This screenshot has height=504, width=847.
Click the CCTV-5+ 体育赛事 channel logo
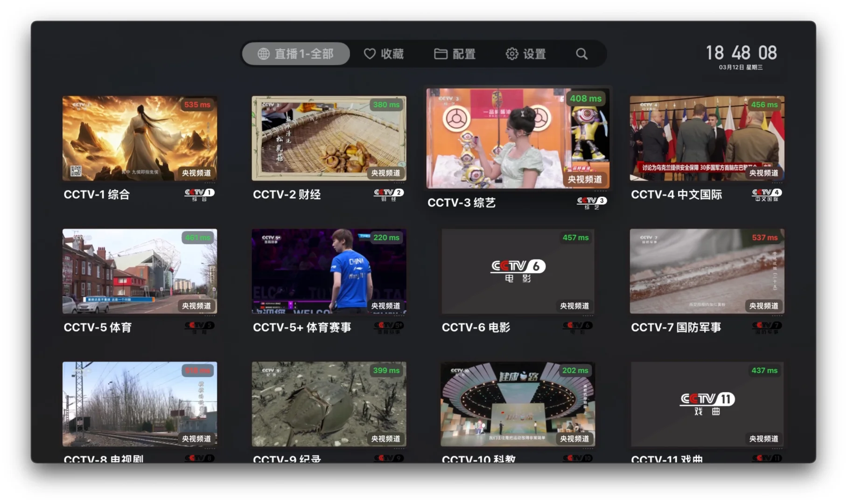coord(389,326)
